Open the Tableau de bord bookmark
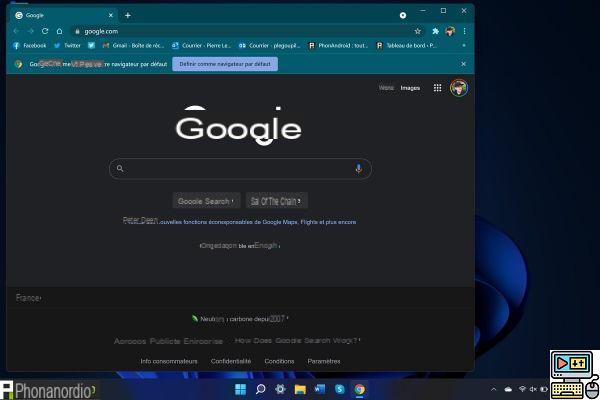Image resolution: width=600 pixels, height=400 pixels. coord(406,46)
